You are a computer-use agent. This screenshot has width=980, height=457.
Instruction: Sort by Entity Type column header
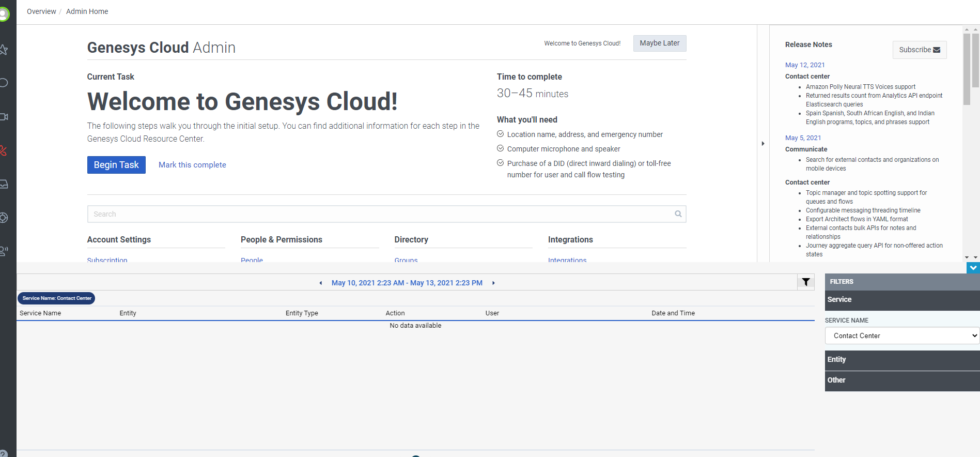302,313
